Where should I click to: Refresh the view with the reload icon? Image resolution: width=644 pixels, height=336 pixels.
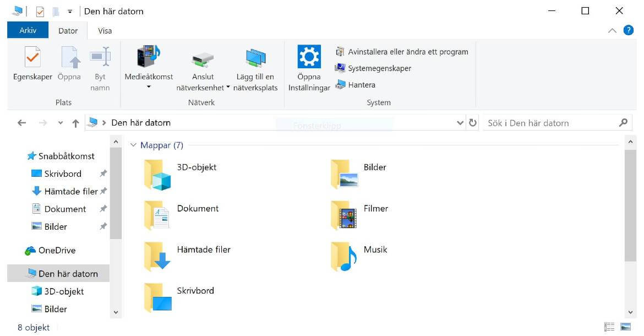click(x=473, y=122)
